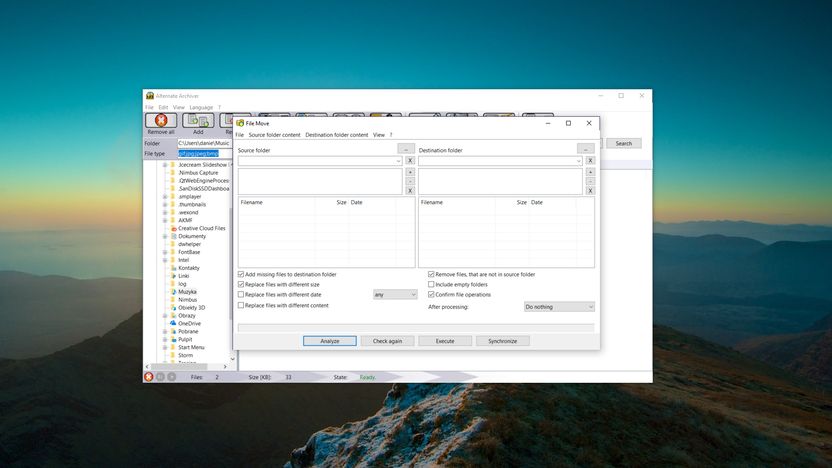The image size is (832, 468).
Task: Click plus button beside source folder list
Action: click(x=410, y=172)
